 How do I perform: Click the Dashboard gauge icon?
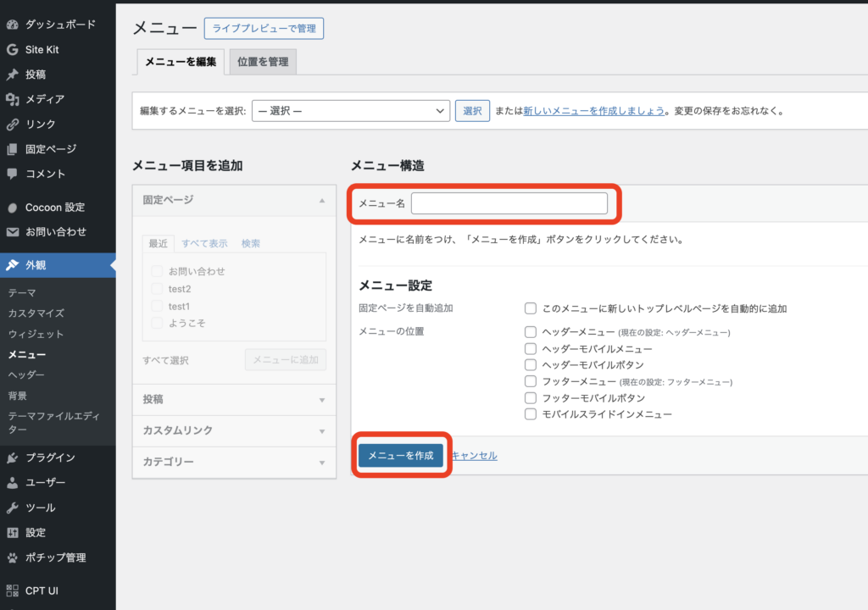pyautogui.click(x=12, y=25)
